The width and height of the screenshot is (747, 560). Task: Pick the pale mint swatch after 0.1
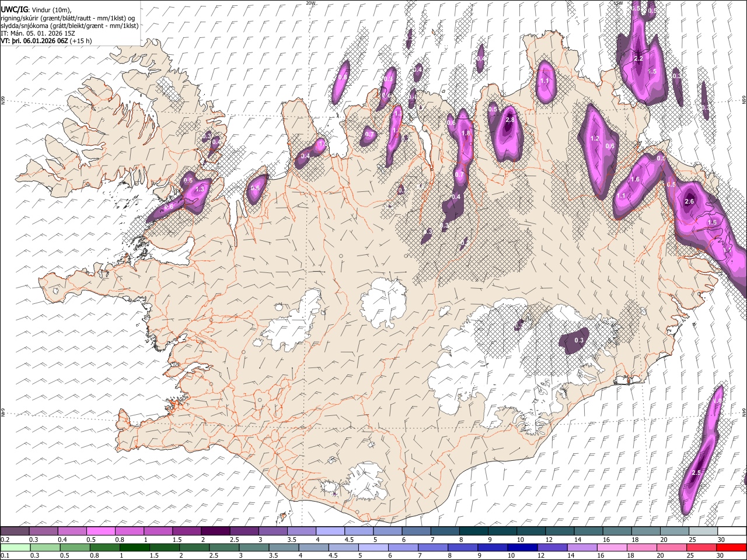coord(16,548)
